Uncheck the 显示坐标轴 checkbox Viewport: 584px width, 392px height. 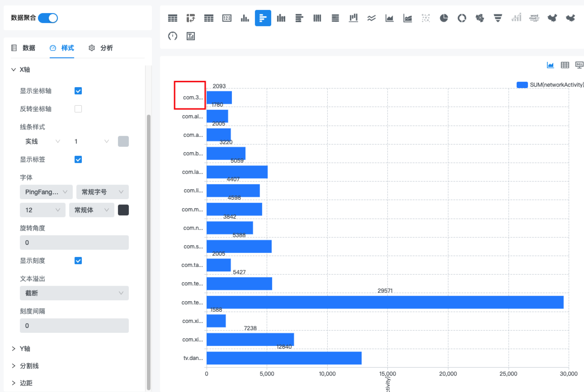pyautogui.click(x=78, y=91)
